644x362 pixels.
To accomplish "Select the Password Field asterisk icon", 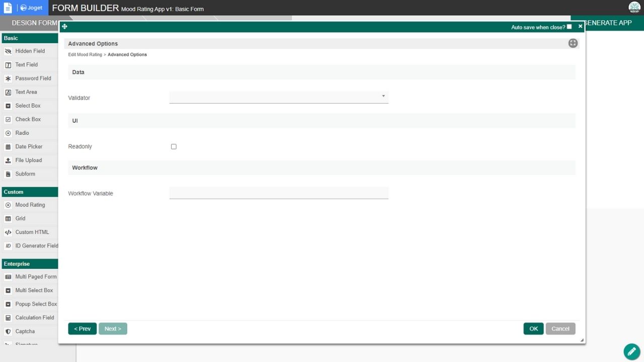I will tap(8, 78).
